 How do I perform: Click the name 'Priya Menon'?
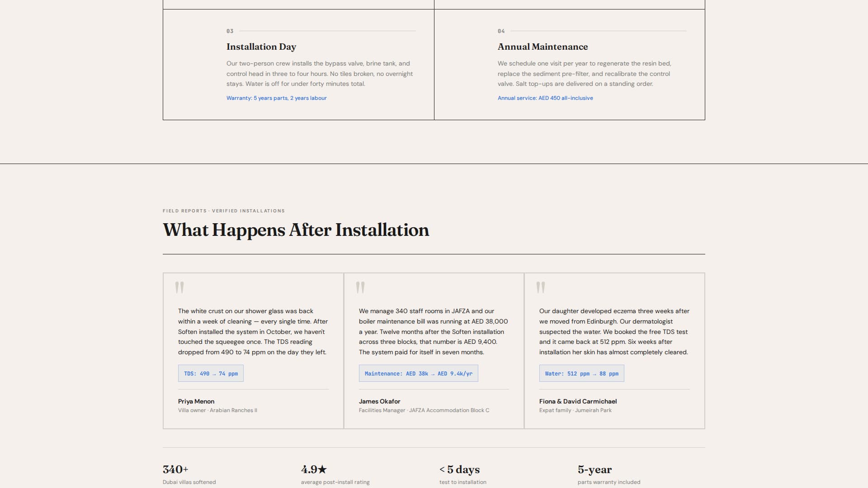(196, 402)
